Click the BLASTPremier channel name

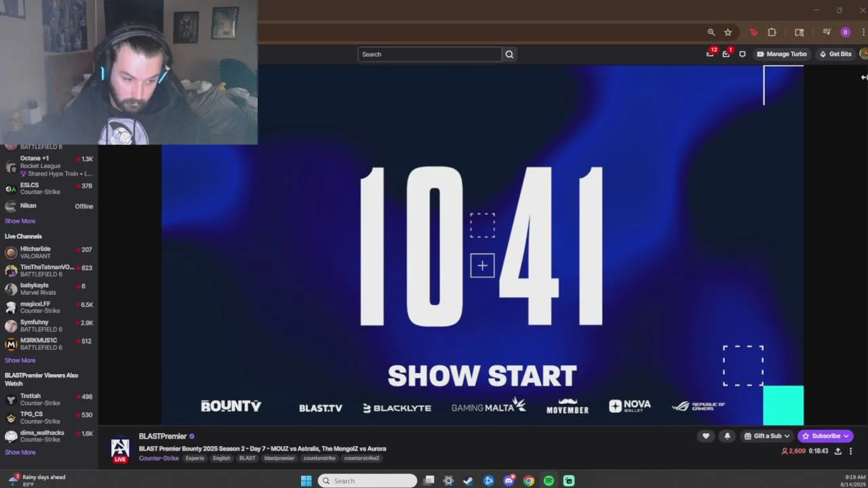[163, 436]
